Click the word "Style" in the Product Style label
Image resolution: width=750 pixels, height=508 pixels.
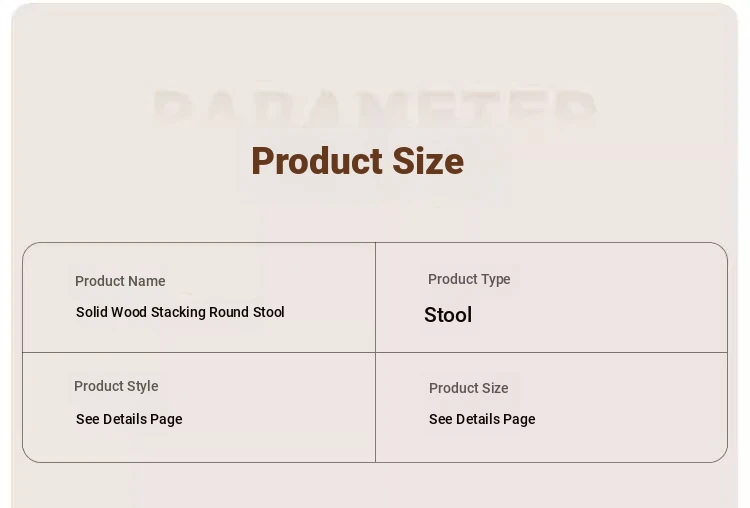[141, 386]
